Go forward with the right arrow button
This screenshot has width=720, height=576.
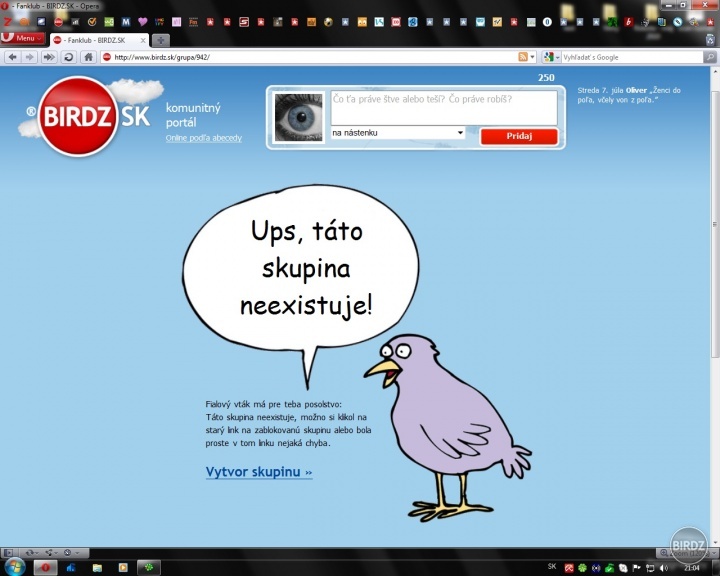[x=29, y=57]
